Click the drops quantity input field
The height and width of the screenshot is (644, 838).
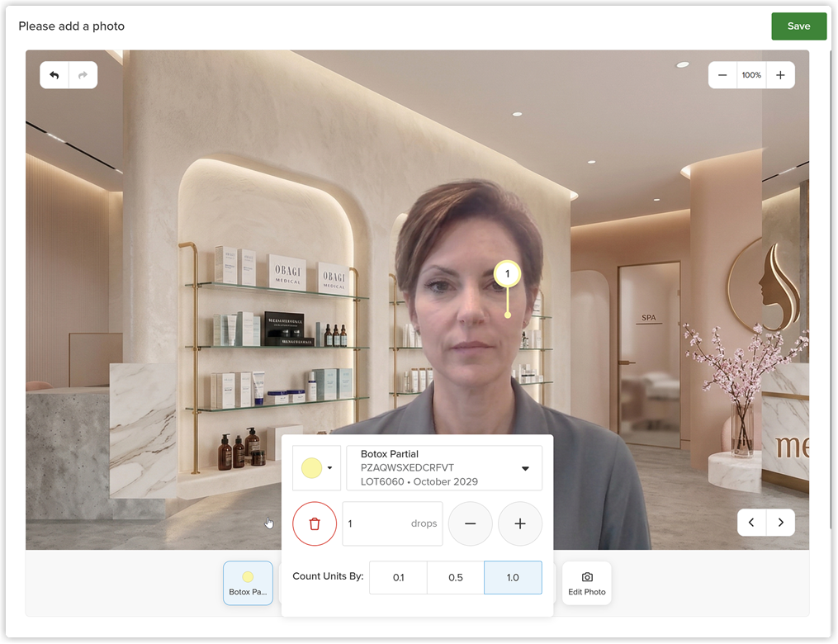tap(392, 523)
